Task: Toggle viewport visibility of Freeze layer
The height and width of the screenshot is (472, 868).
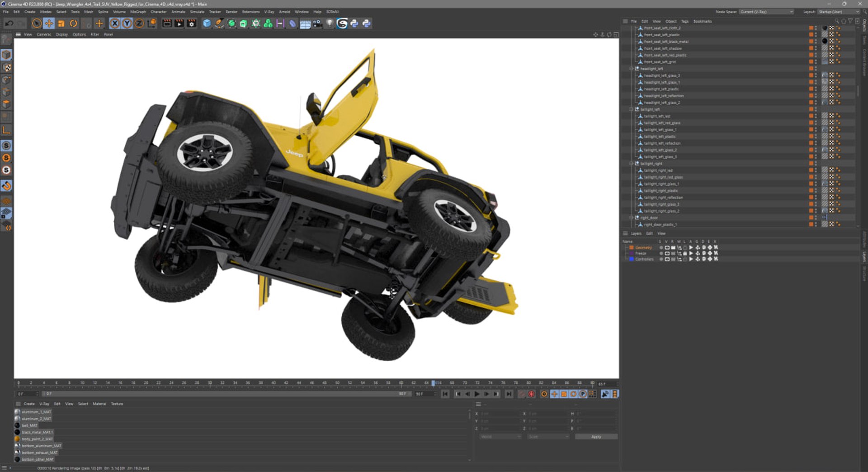Action: click(667, 254)
